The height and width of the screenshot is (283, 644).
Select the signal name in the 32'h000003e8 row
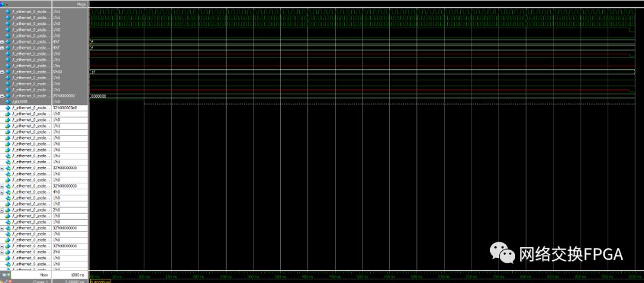31,108
